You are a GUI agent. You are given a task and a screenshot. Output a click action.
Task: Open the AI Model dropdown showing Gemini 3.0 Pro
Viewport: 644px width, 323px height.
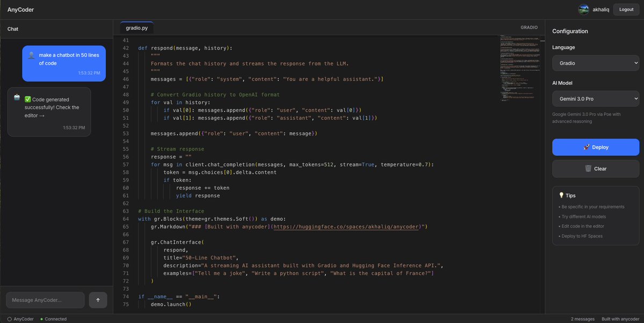pos(595,98)
